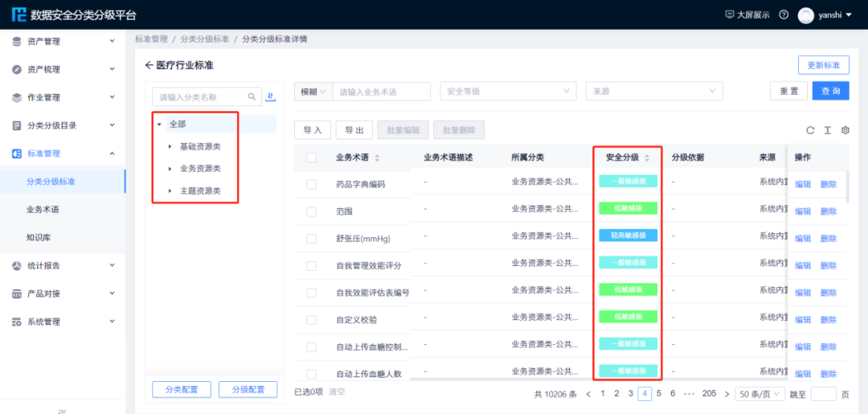
Task: Click the help question mark icon
Action: 784,15
